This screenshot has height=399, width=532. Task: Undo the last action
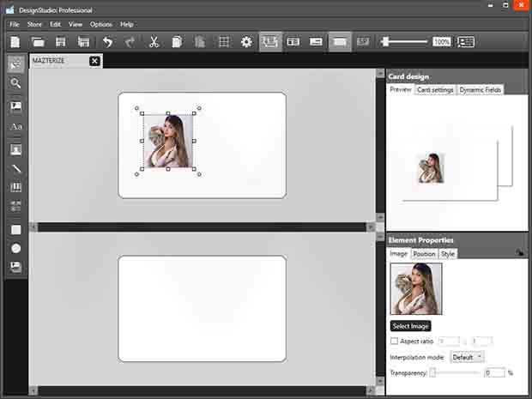point(107,42)
